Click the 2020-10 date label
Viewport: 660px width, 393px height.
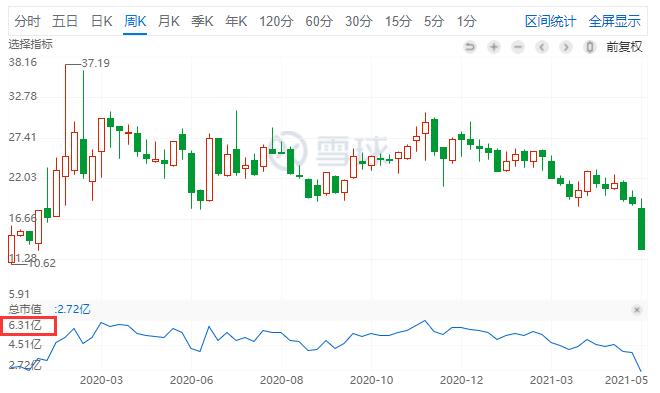click(x=372, y=380)
